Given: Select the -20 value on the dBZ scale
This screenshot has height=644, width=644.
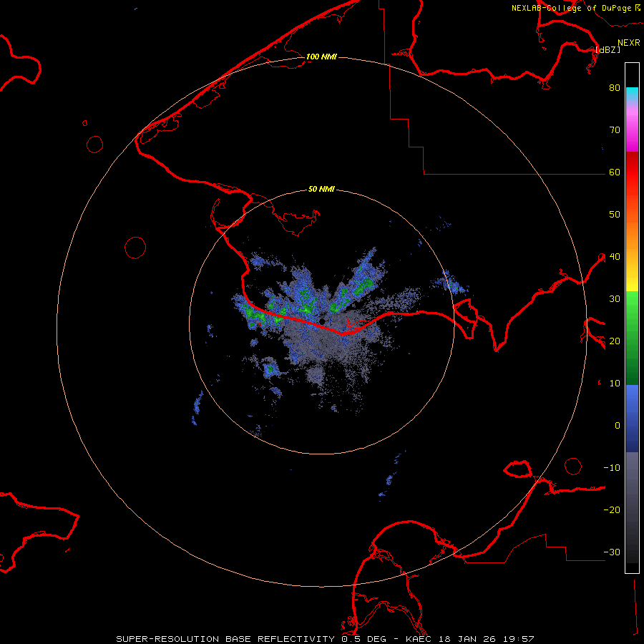Looking at the screenshot, I should click(x=612, y=509).
